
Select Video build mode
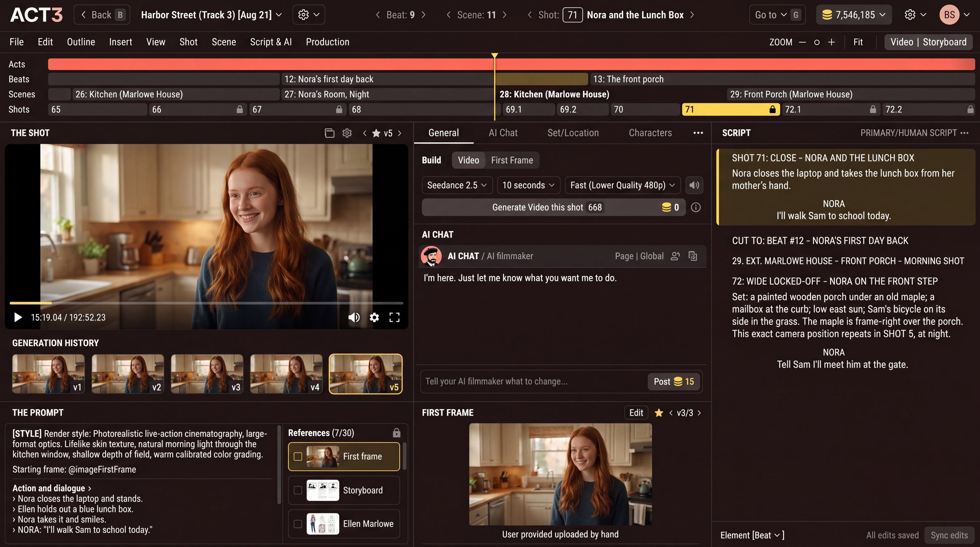pos(468,160)
